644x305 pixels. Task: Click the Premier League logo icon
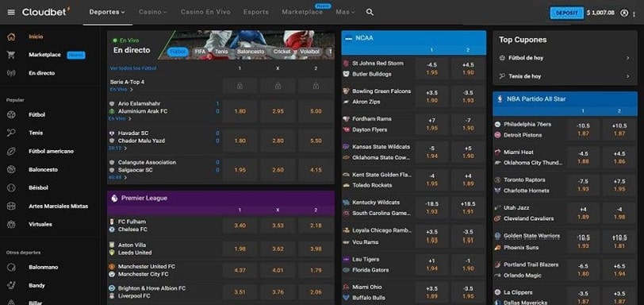click(x=114, y=198)
